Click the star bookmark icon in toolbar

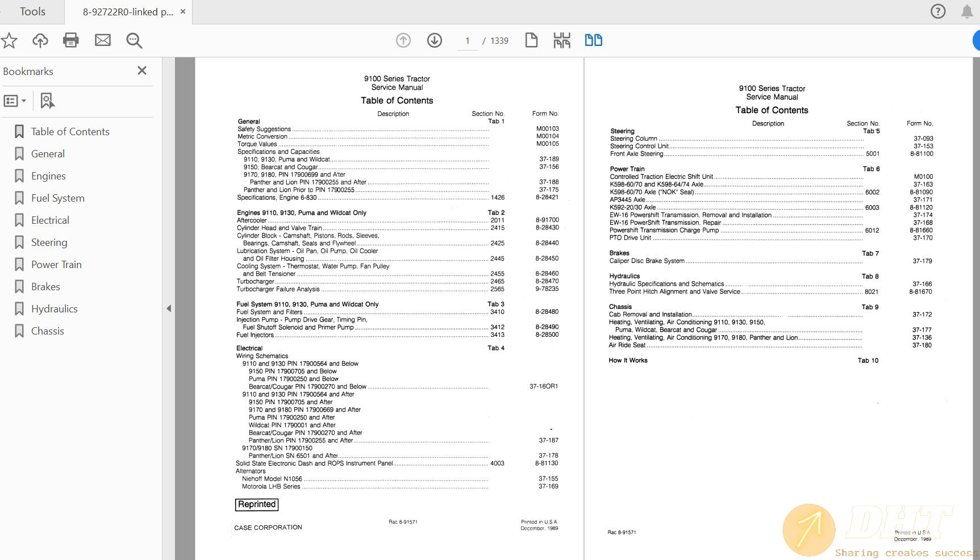pos(9,40)
